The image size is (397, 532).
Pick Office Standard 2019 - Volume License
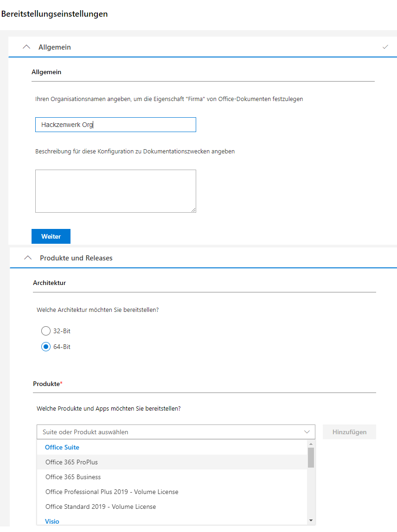(x=101, y=507)
